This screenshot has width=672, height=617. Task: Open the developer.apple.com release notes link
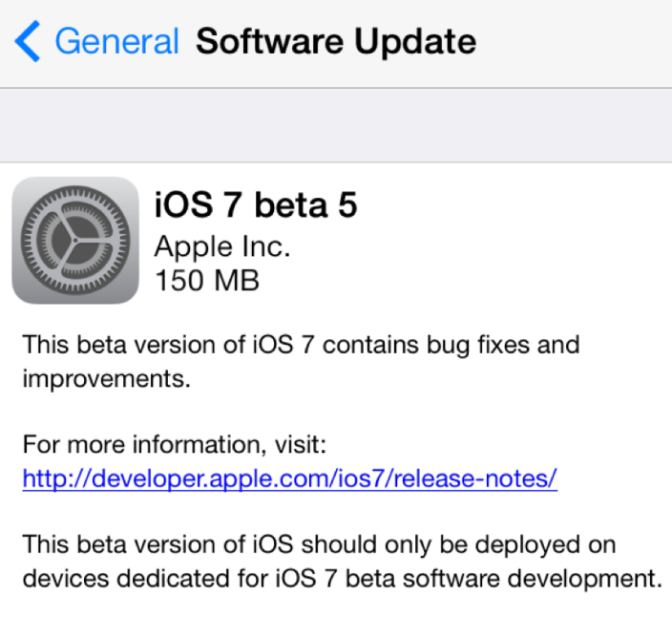pos(289,479)
